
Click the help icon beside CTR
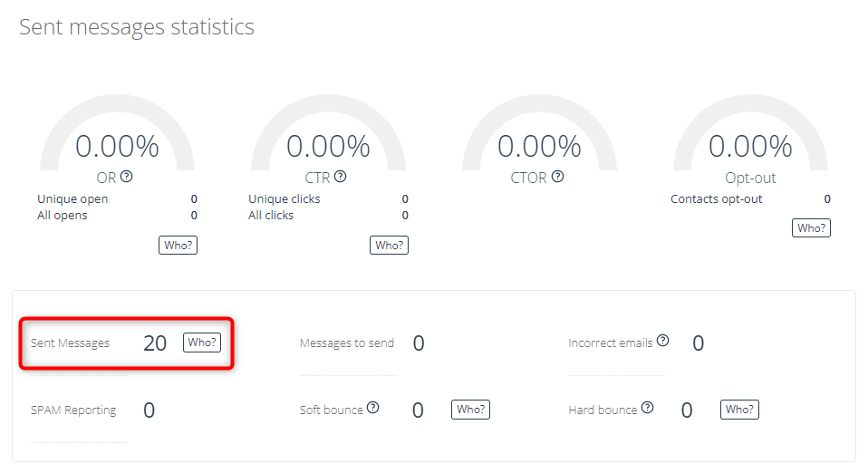[341, 176]
